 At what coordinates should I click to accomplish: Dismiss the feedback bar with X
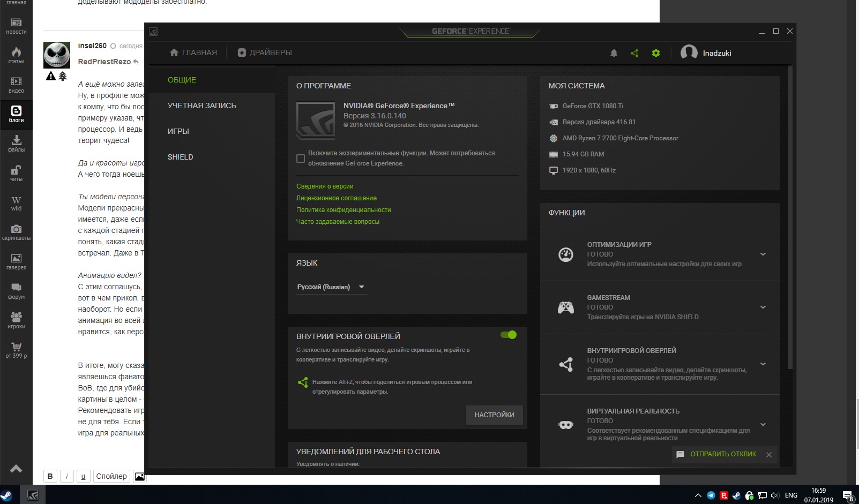tap(769, 455)
